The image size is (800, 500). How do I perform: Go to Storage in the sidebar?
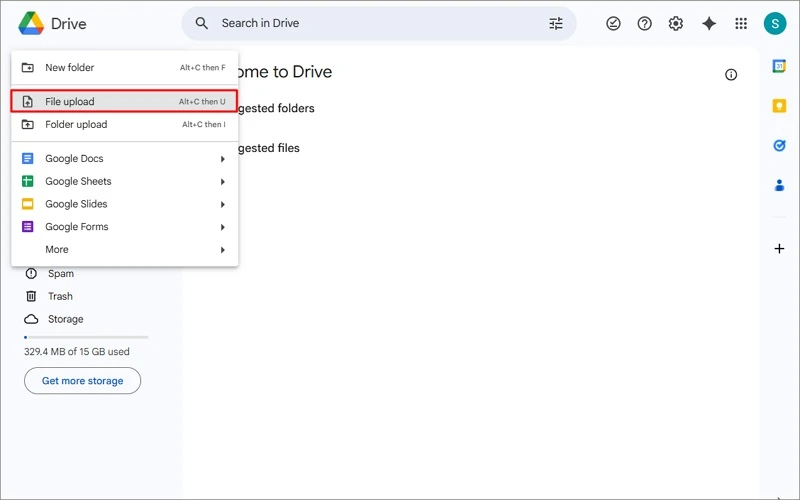coord(65,319)
